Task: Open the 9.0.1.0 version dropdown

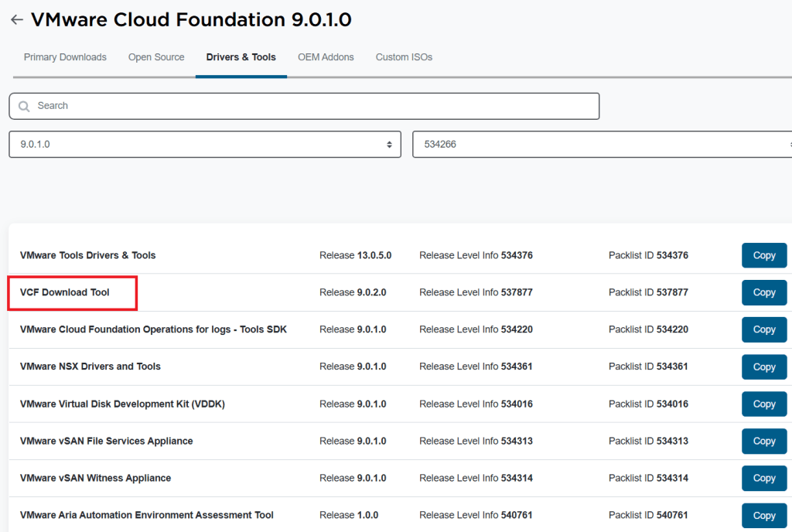Action: (x=204, y=144)
